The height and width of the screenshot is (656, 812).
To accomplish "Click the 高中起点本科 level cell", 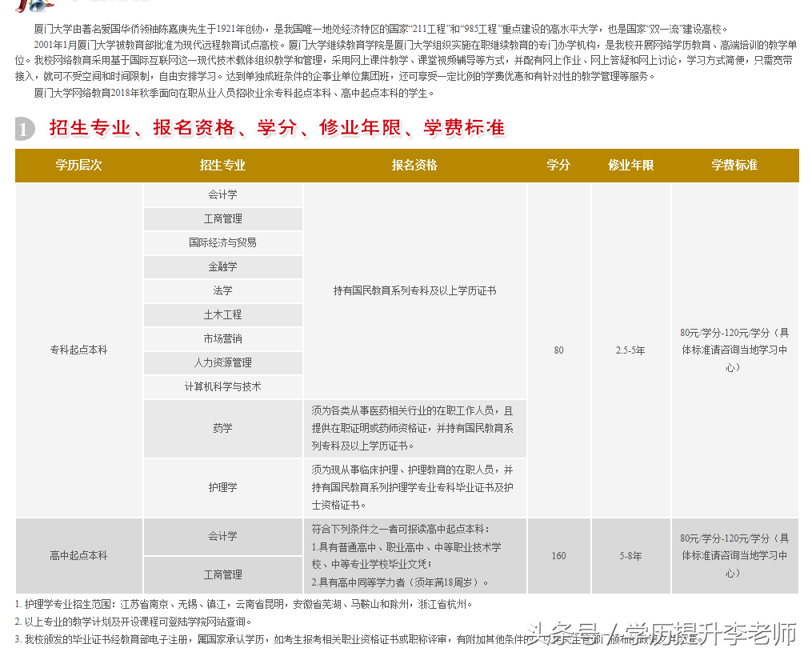I will 78,555.
